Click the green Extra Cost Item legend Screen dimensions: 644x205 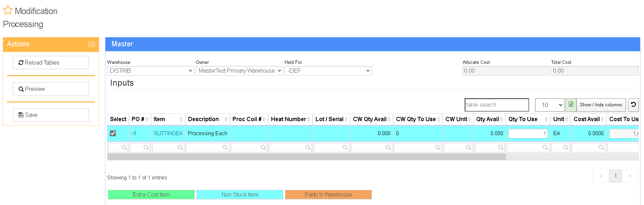(151, 194)
